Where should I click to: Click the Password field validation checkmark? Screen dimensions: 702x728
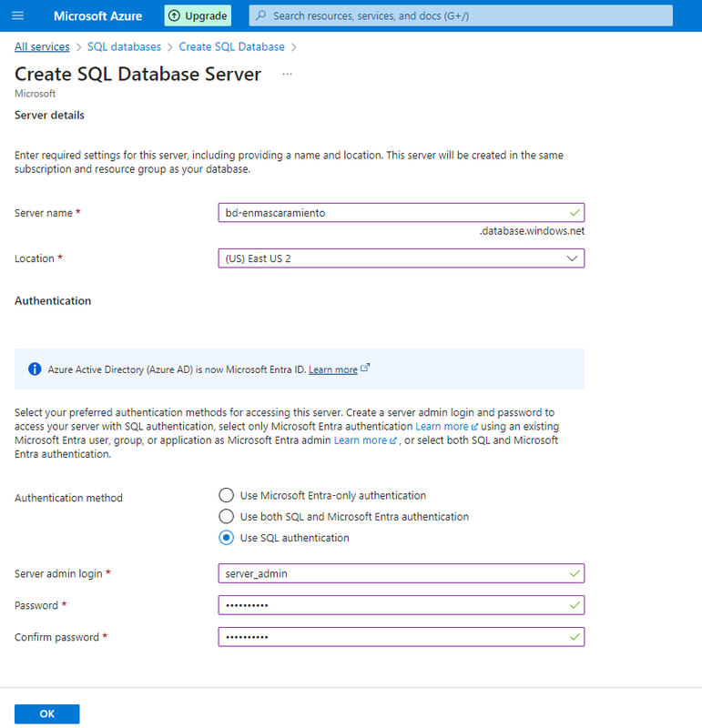(x=575, y=605)
